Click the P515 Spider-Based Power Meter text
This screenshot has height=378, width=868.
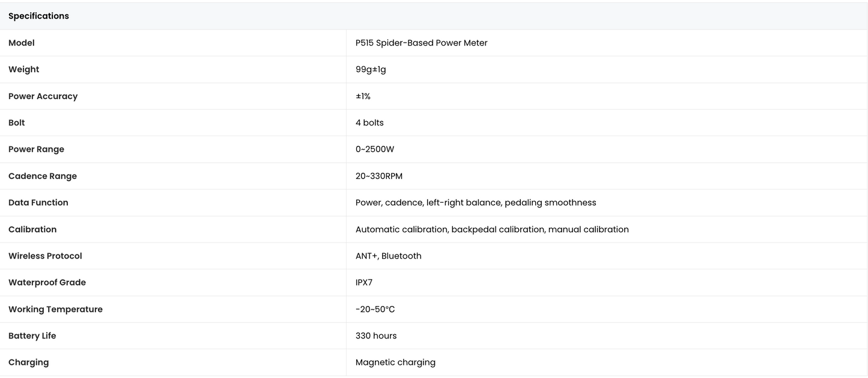[421, 43]
